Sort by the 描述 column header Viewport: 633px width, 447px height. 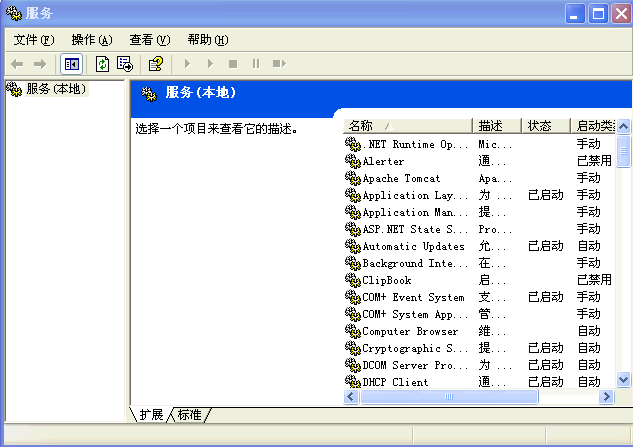tap(497, 126)
